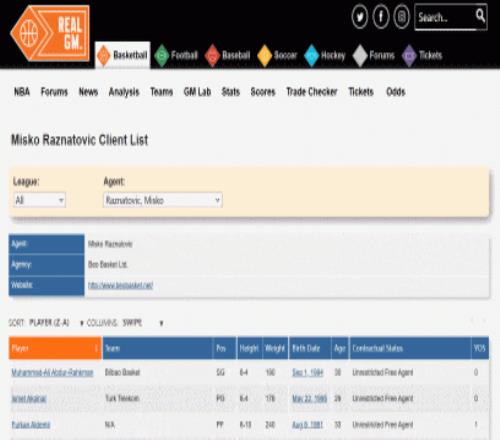
Task: Open the Facebook social icon
Action: (x=381, y=16)
